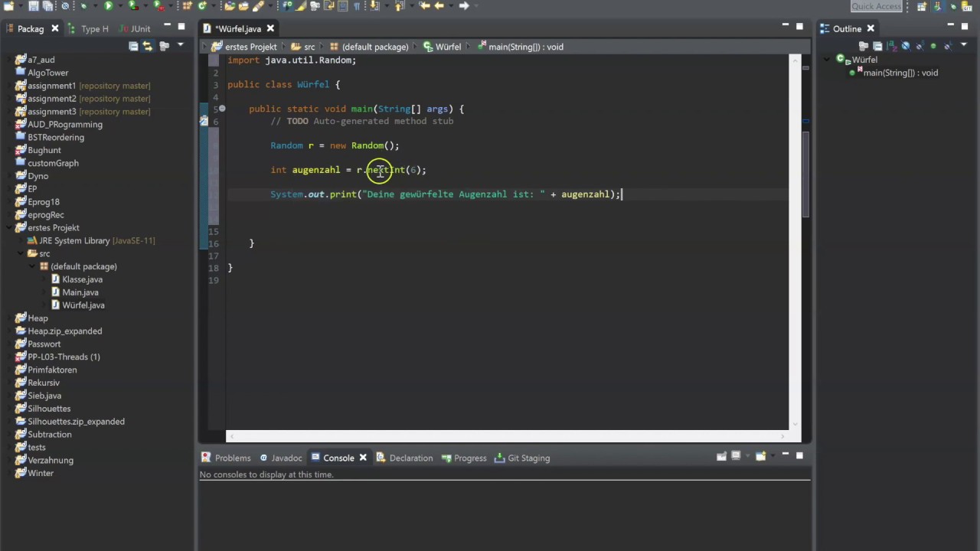Switch to the Git perspective icon

click(968, 6)
